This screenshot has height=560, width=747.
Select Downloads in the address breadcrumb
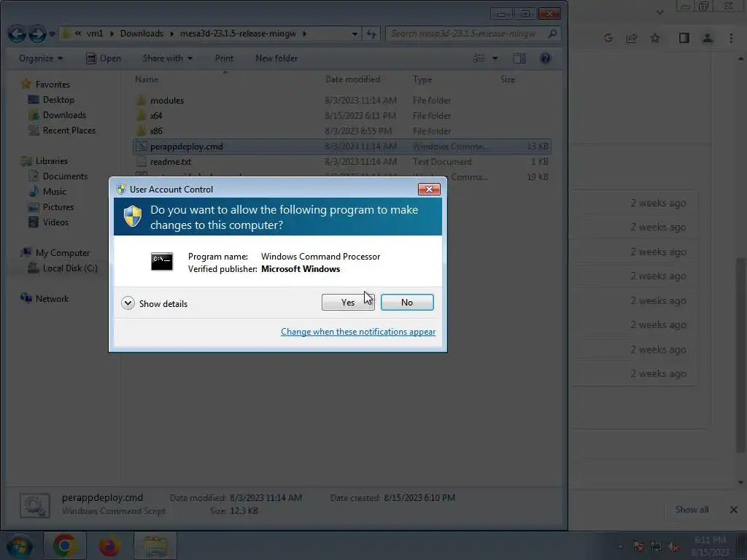click(x=142, y=34)
